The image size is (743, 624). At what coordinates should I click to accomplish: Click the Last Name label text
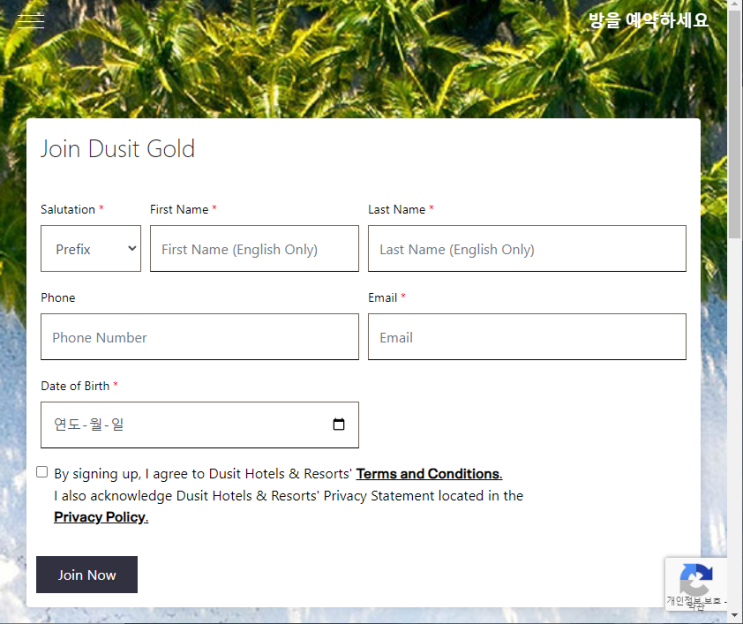pos(397,209)
